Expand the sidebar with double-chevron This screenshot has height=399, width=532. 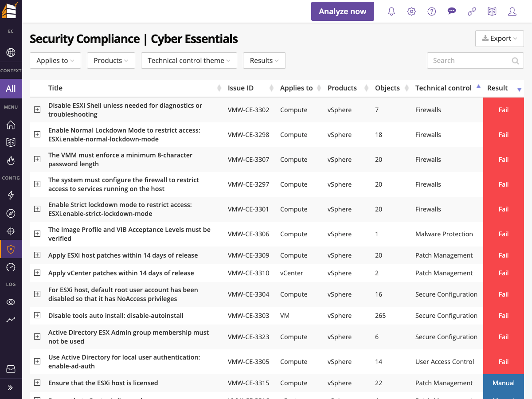pos(11,388)
